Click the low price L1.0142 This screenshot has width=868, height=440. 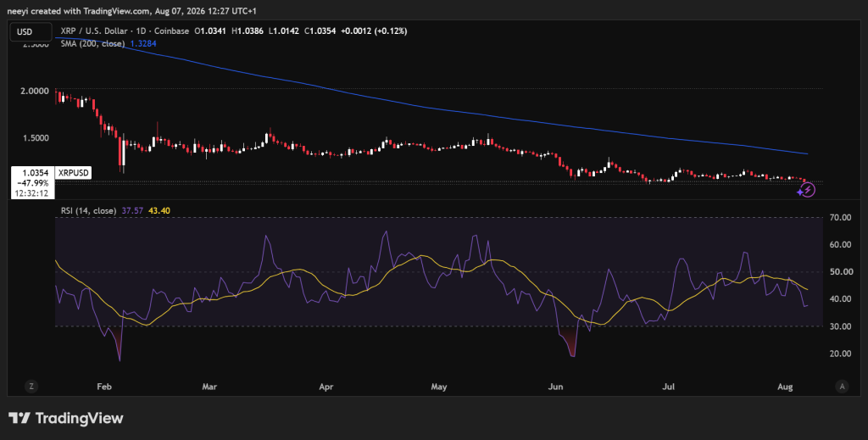point(283,31)
